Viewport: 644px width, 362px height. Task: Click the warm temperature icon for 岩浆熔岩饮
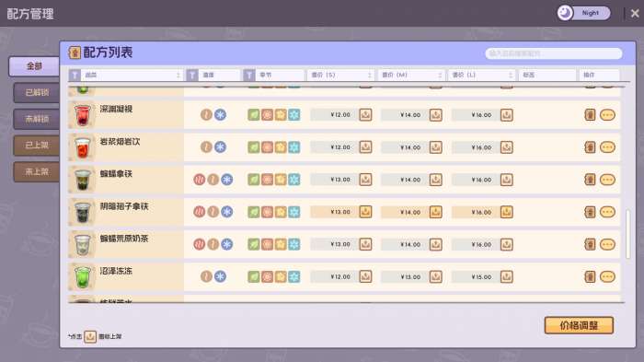tap(206, 146)
